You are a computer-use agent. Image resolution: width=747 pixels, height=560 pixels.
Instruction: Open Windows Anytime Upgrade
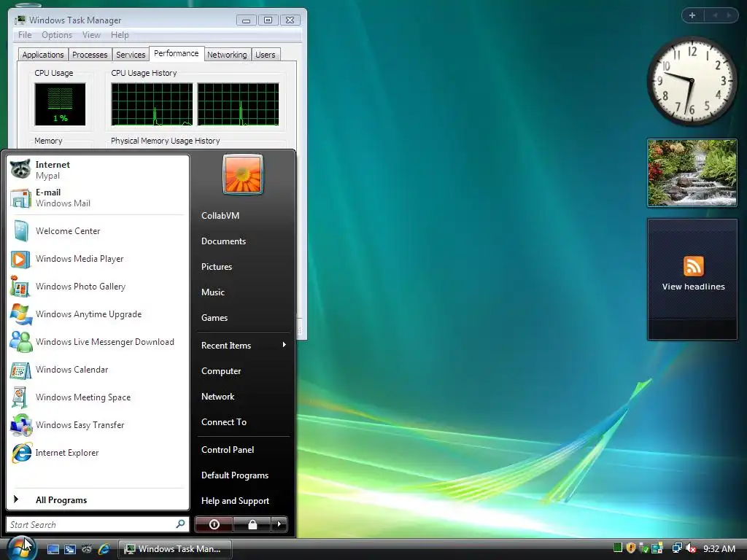point(98,314)
